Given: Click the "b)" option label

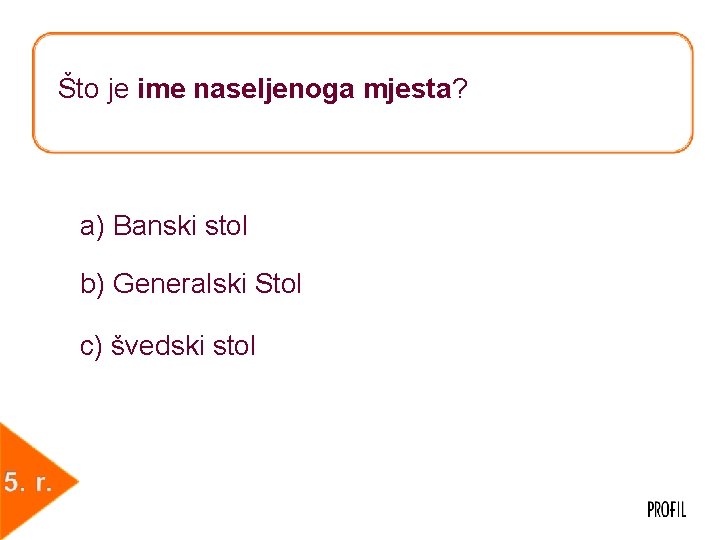Looking at the screenshot, I should [93, 285].
